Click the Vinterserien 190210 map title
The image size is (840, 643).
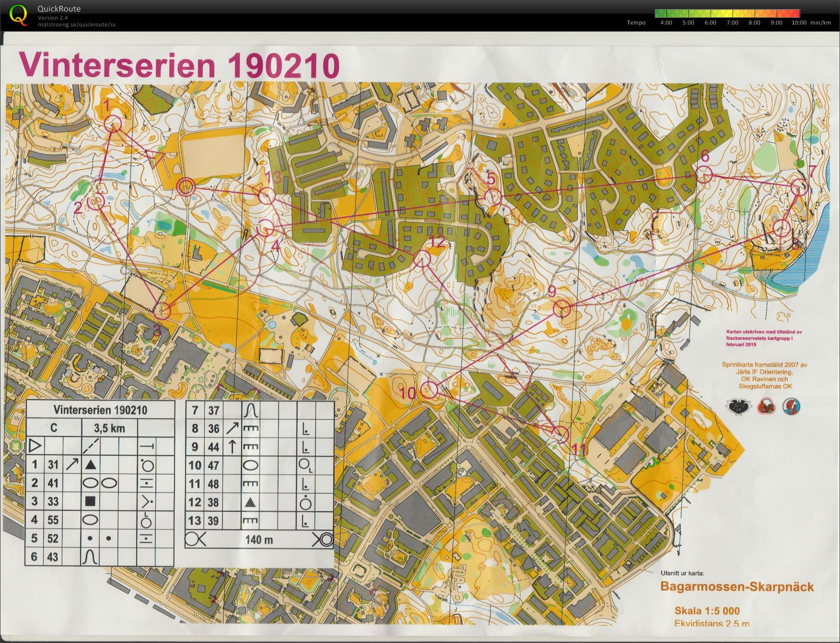point(179,65)
